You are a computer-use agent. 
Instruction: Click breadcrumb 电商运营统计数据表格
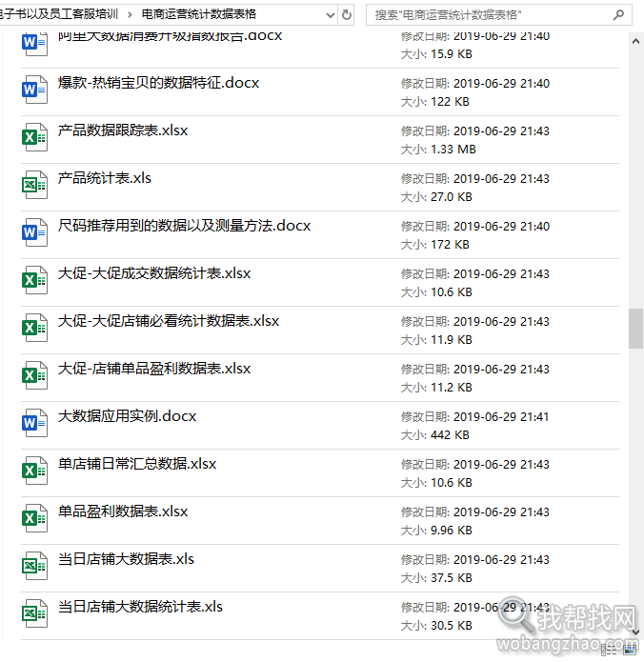click(199, 14)
